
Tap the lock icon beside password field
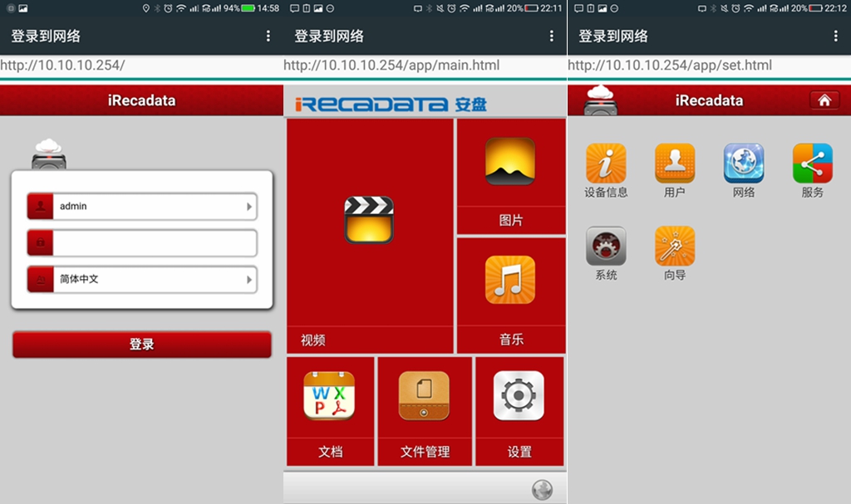(x=40, y=242)
